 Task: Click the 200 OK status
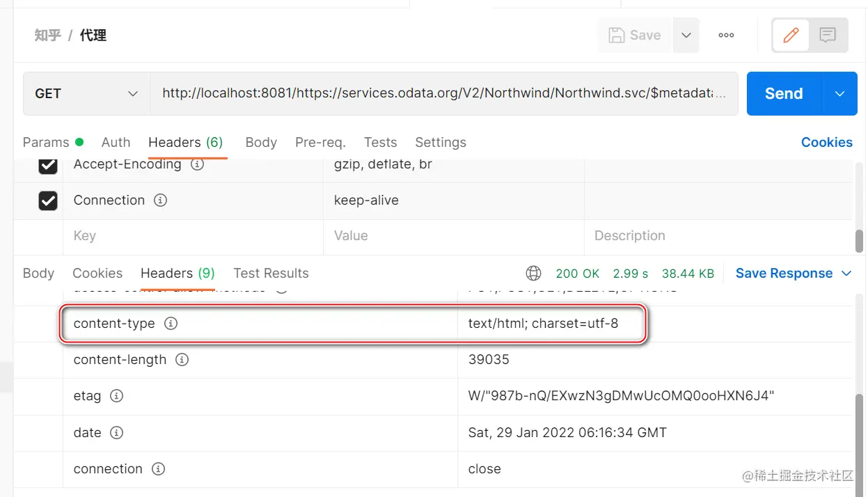click(x=578, y=274)
